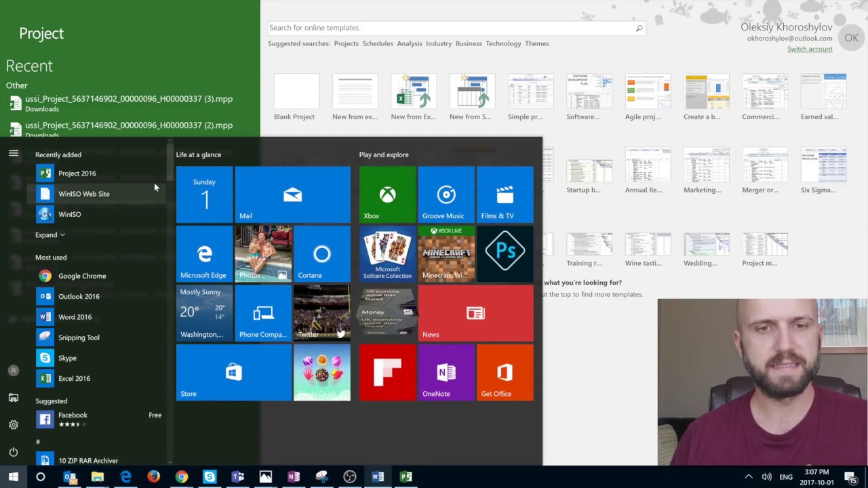Open WinISO Web Site shortcut
The width and height of the screenshot is (868, 488).
tap(98, 194)
